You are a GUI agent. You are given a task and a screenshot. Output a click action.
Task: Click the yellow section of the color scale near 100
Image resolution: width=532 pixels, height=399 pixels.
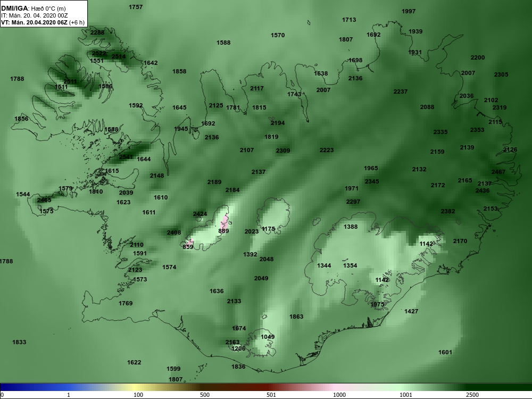136,387
